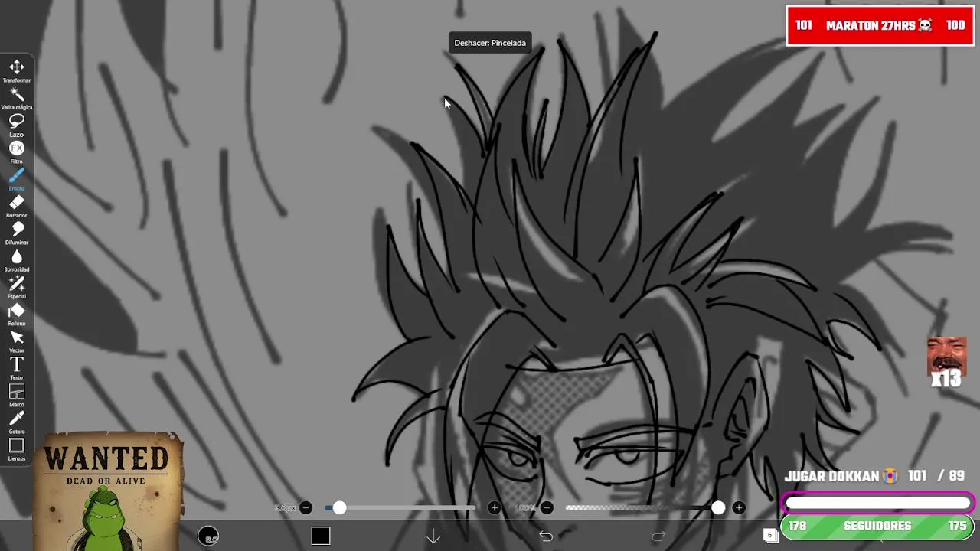Image resolution: width=980 pixels, height=551 pixels.
Task: Click the opacity slider handle
Action: (718, 508)
